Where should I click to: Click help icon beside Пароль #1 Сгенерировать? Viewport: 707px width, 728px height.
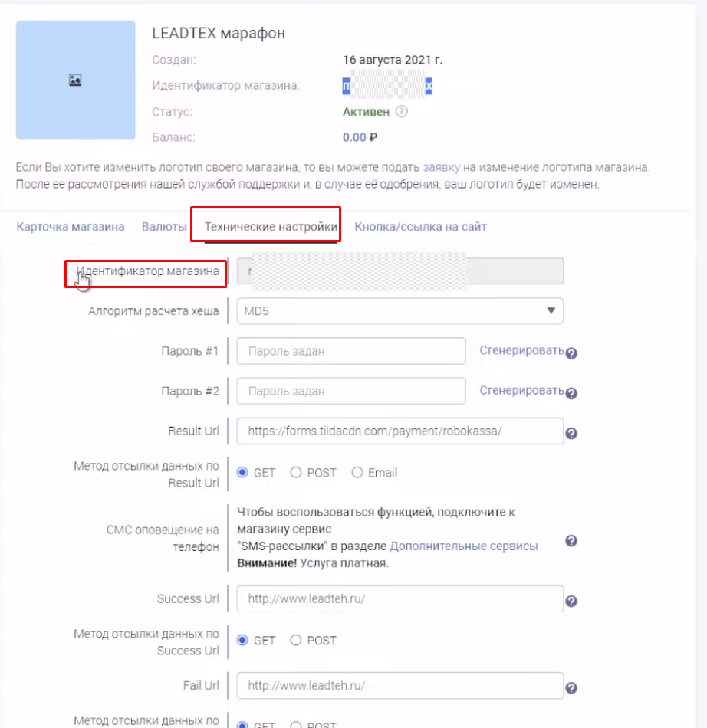[x=571, y=353]
